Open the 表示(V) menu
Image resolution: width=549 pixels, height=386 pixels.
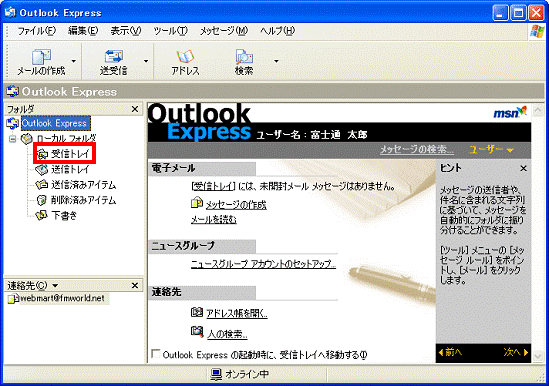point(126,31)
